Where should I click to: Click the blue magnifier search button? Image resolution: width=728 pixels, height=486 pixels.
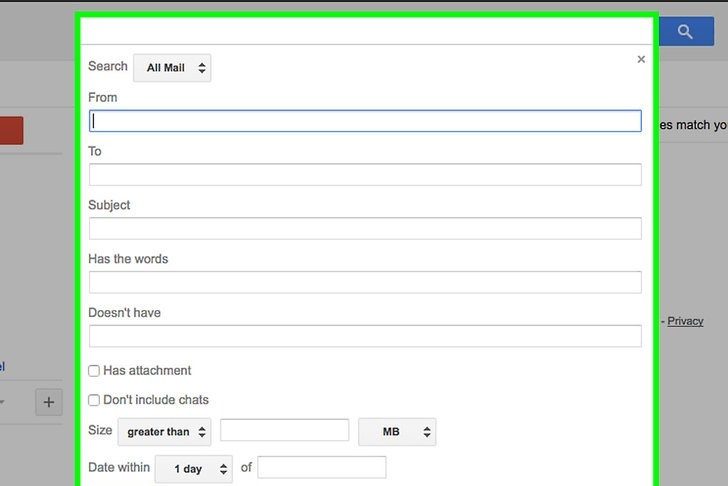[x=685, y=31]
